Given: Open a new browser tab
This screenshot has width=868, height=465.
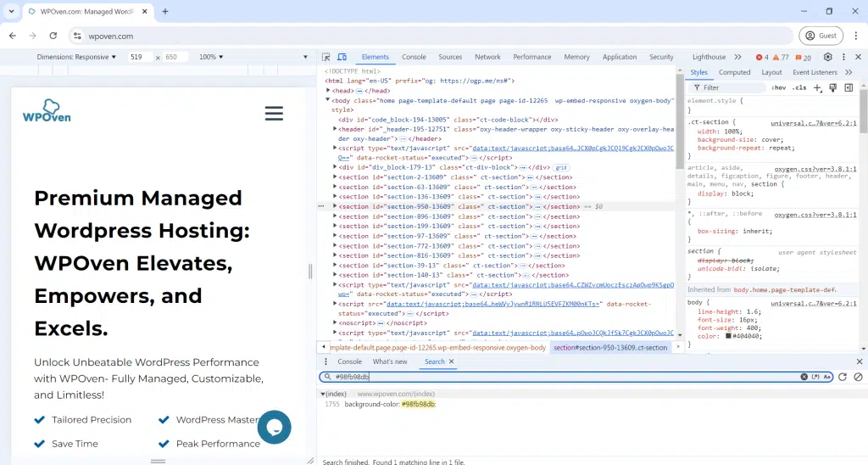Looking at the screenshot, I should 165,11.
